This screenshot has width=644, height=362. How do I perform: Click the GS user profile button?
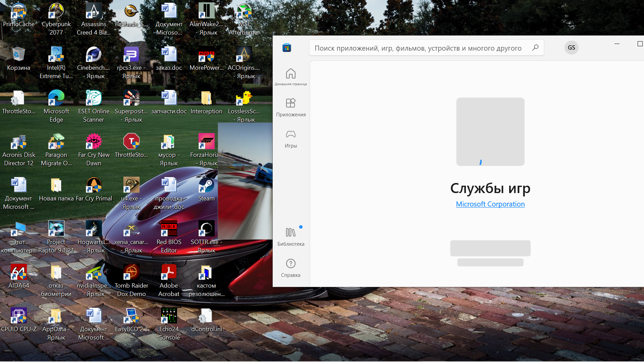[x=571, y=48]
